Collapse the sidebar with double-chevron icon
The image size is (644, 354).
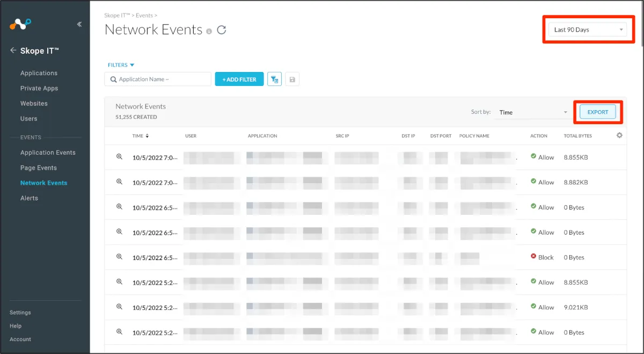click(x=79, y=24)
